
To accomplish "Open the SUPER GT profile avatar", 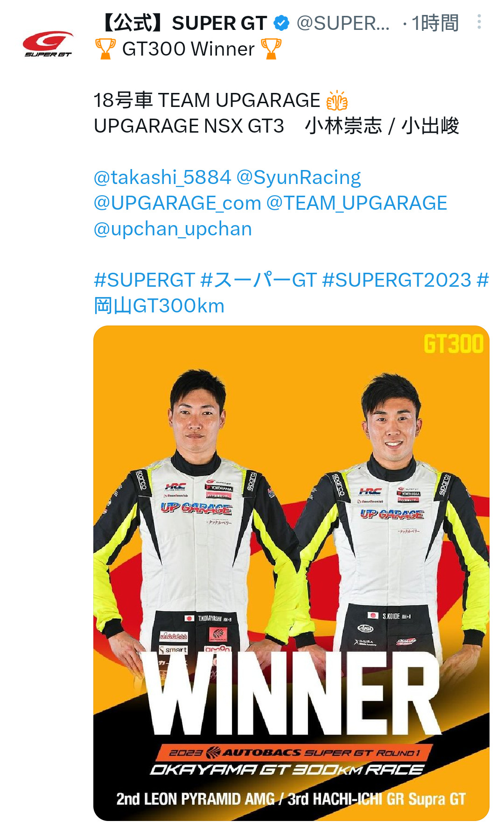I will (x=48, y=44).
